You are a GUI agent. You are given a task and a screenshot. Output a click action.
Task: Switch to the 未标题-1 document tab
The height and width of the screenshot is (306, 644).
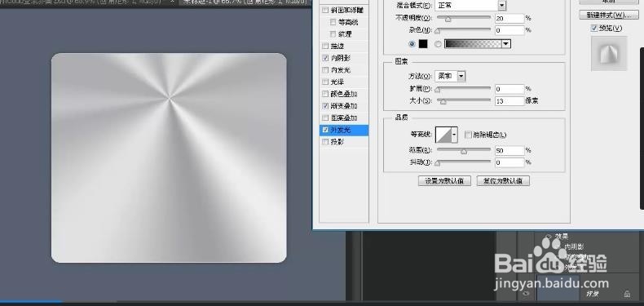tap(245, 2)
